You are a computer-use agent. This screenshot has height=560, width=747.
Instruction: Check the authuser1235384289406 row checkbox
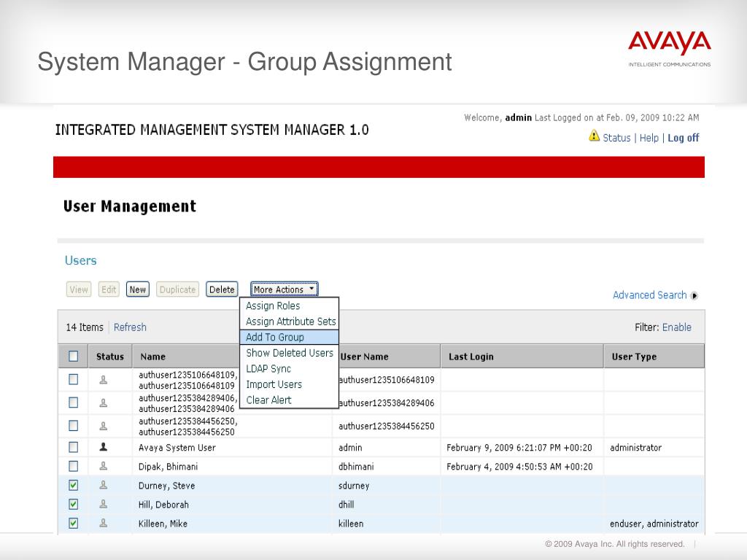[x=74, y=402]
